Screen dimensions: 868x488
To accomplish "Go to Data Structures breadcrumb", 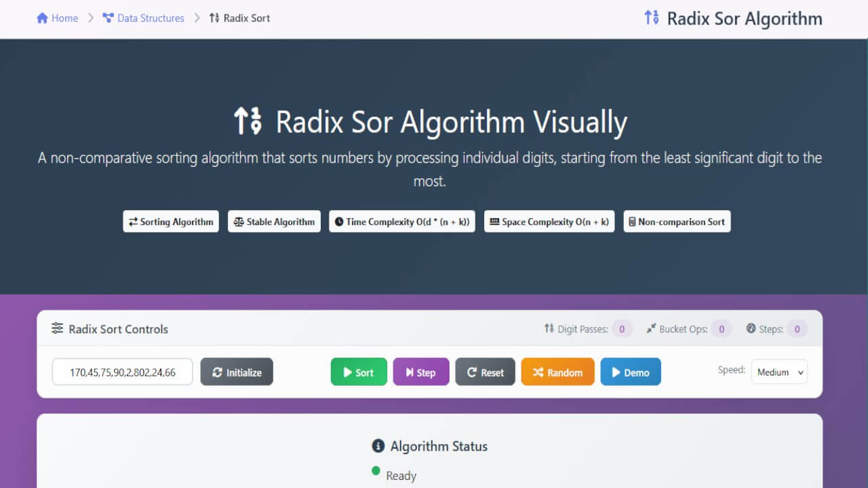I will 143,18.
